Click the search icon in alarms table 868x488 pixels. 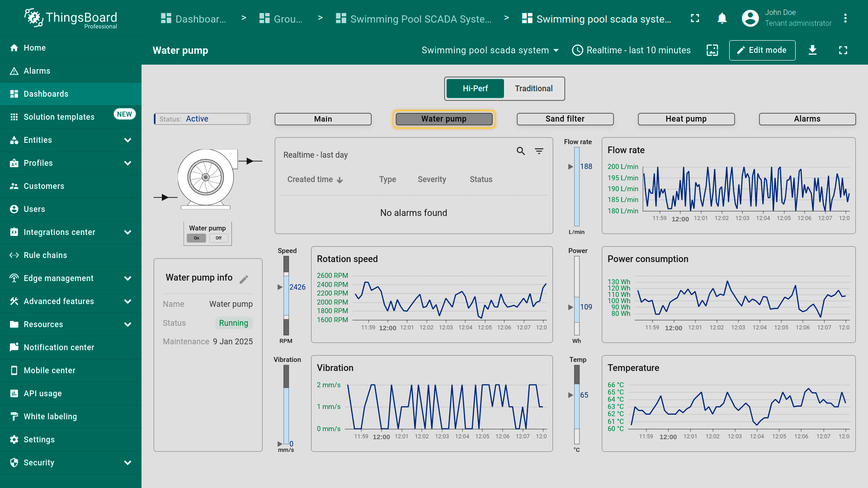[521, 151]
